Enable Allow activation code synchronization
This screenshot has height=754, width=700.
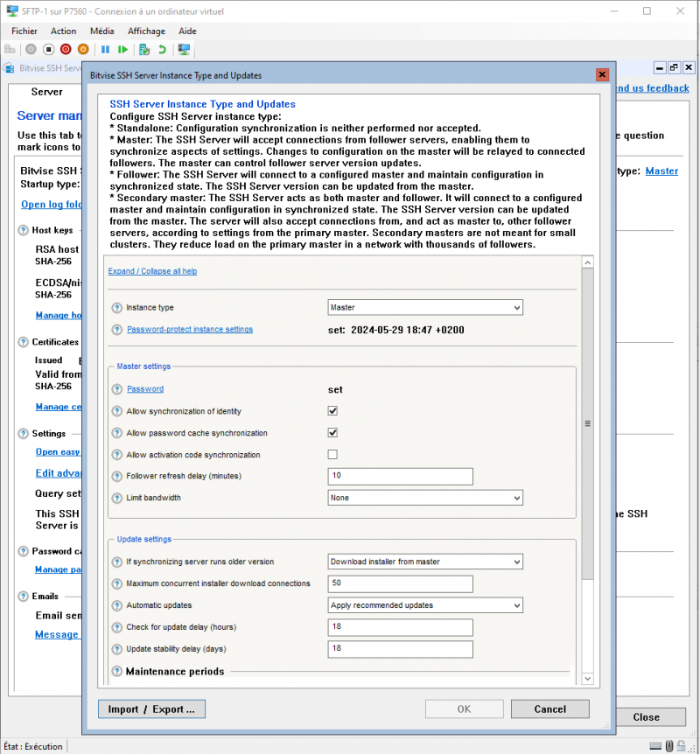pyautogui.click(x=332, y=454)
